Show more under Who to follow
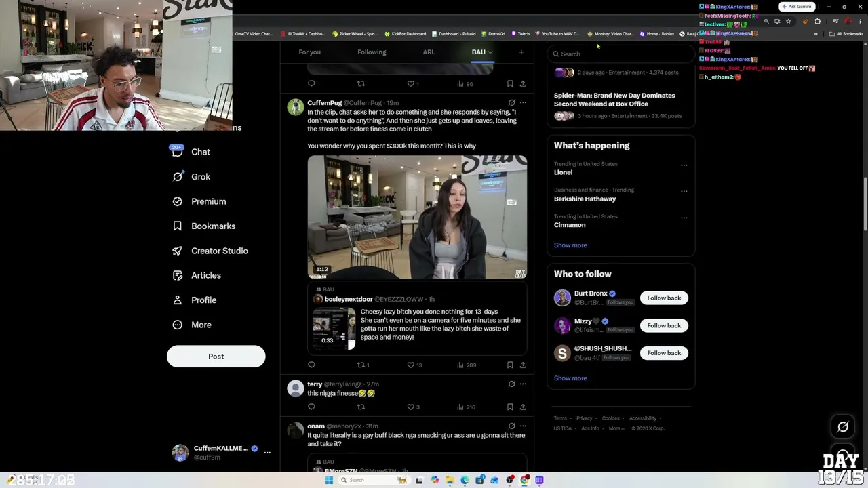This screenshot has height=488, width=868. pyautogui.click(x=570, y=378)
